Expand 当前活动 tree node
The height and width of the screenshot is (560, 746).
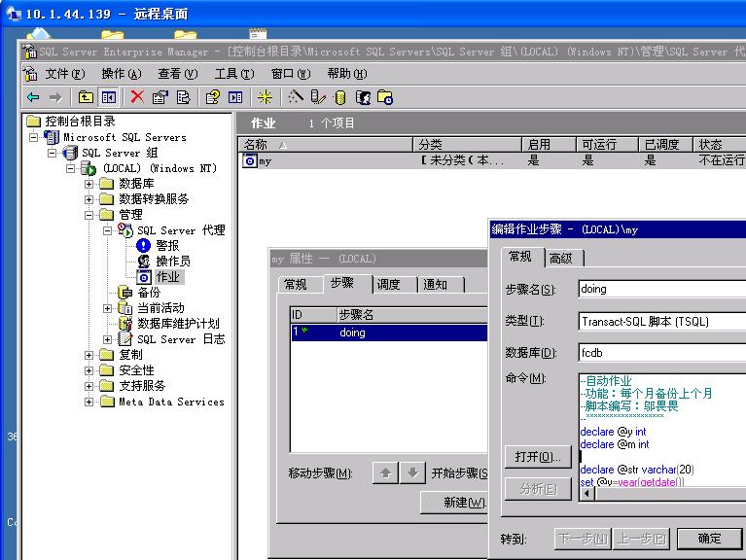[x=107, y=308]
